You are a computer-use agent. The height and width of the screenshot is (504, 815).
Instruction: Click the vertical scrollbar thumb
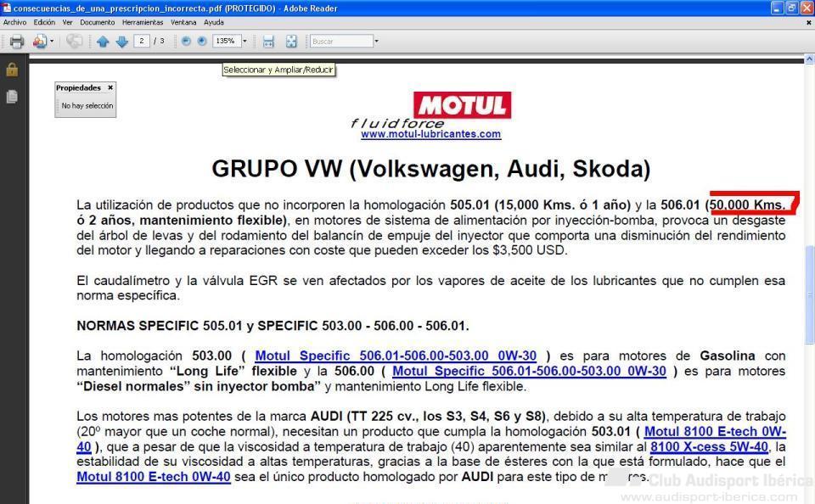809,294
